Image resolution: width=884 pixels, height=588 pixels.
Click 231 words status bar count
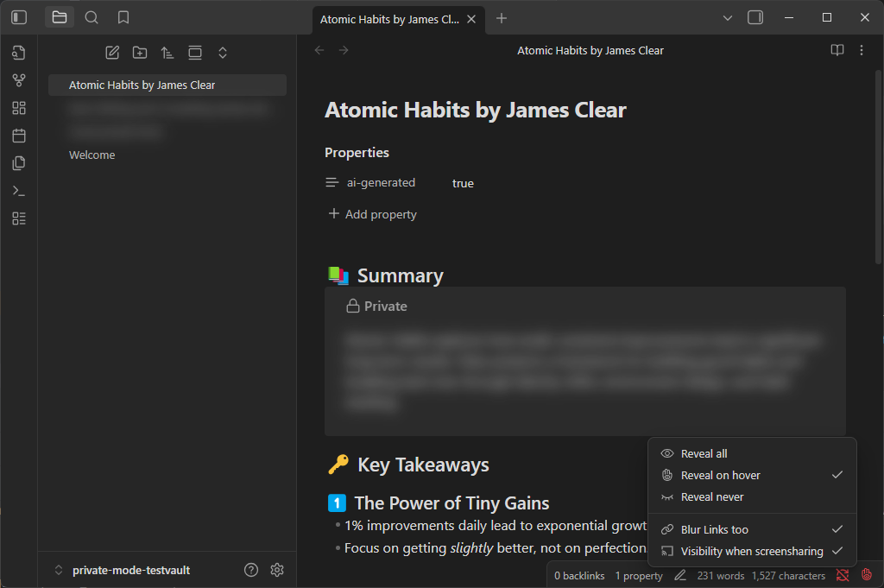click(x=721, y=576)
